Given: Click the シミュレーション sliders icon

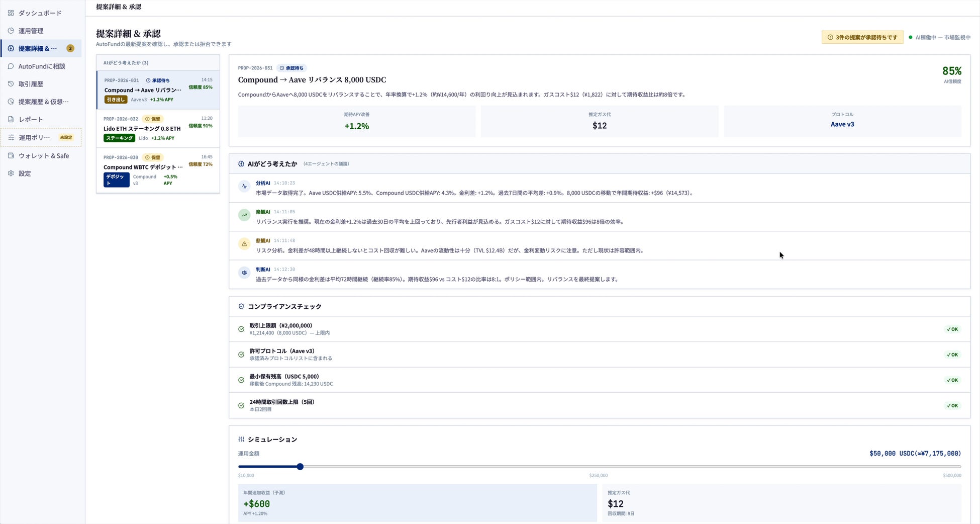Looking at the screenshot, I should [x=241, y=439].
